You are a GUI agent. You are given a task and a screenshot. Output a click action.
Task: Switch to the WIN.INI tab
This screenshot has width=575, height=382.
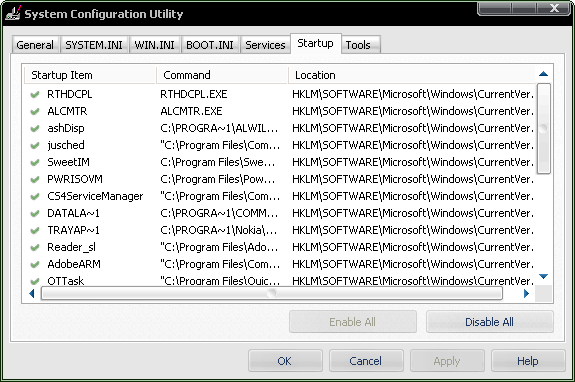click(154, 45)
